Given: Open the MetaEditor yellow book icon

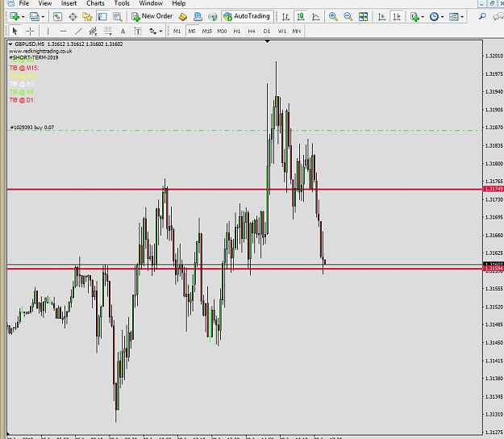Looking at the screenshot, I should tap(182, 16).
